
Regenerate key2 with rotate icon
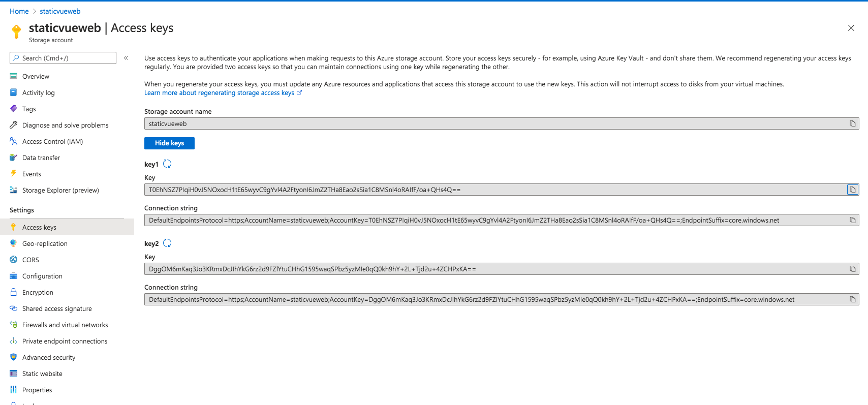(x=167, y=243)
